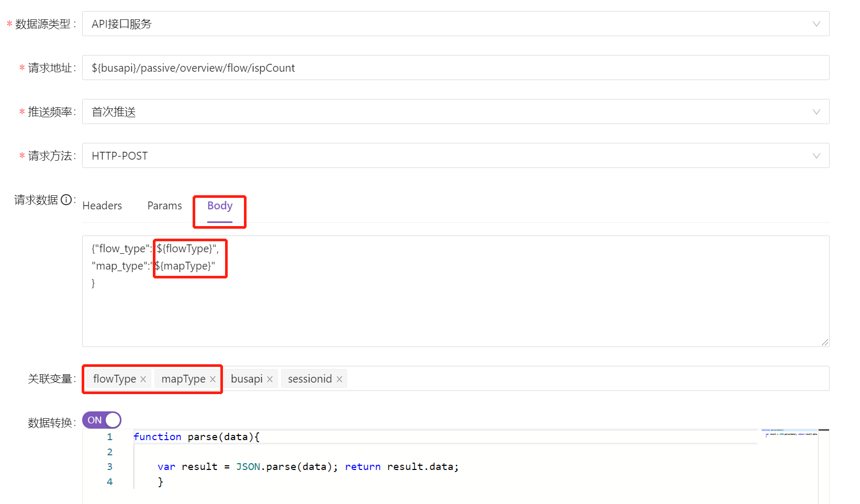The width and height of the screenshot is (860, 504).
Task: Click the flowType tag label
Action: (115, 379)
